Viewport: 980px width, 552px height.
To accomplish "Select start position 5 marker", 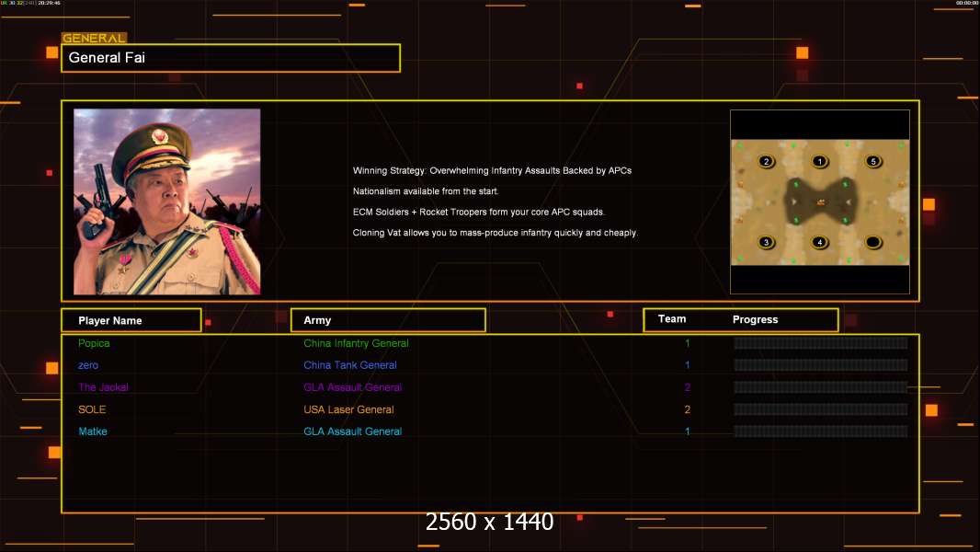I will click(x=873, y=162).
